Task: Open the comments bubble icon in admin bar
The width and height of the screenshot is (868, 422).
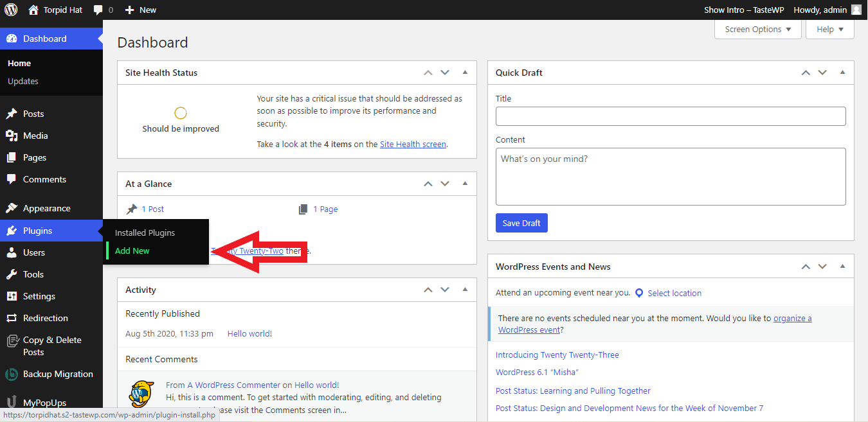Action: point(98,10)
